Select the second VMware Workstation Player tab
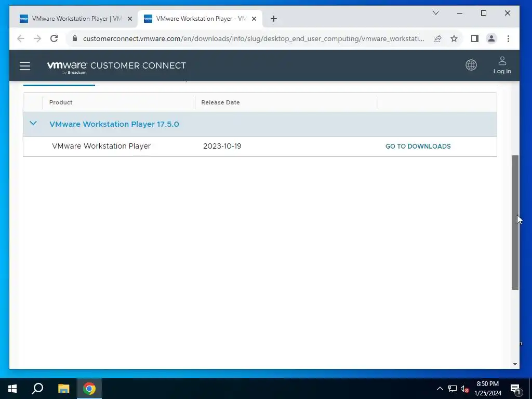The width and height of the screenshot is (532, 399). tap(199, 19)
